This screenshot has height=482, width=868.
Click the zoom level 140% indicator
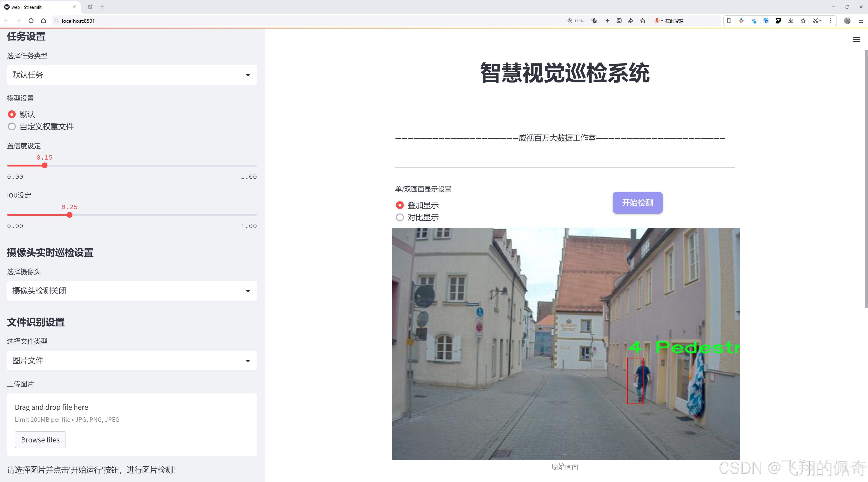[x=575, y=21]
